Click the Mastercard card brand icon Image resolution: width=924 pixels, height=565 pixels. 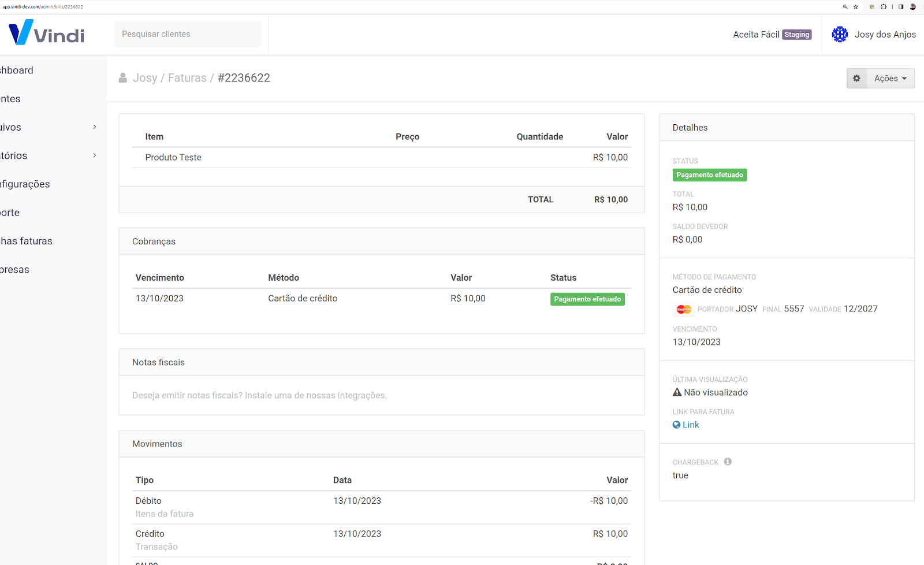point(684,310)
